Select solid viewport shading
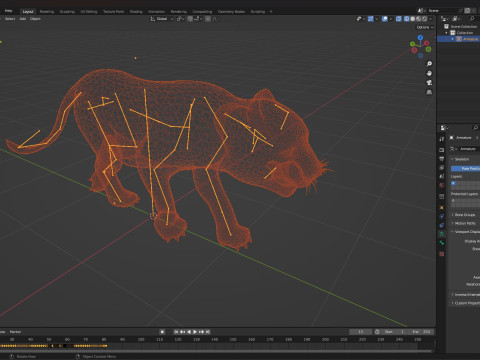480x360 pixels. 413,19
